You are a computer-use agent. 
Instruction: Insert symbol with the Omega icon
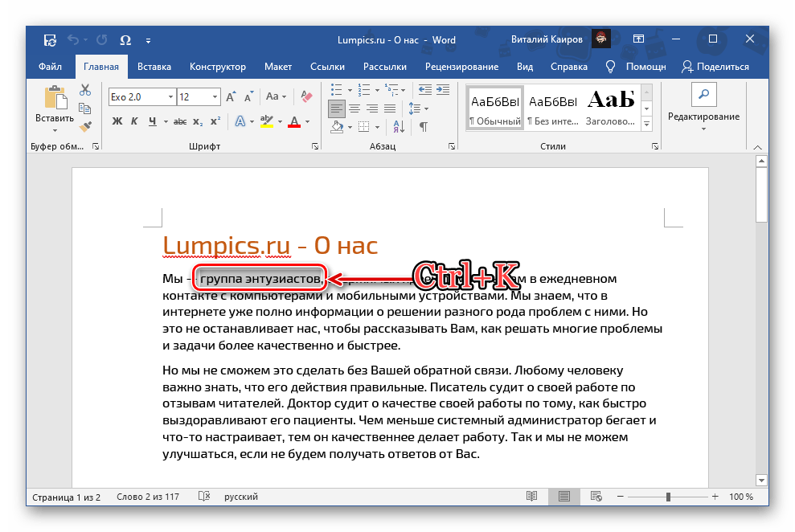click(125, 40)
